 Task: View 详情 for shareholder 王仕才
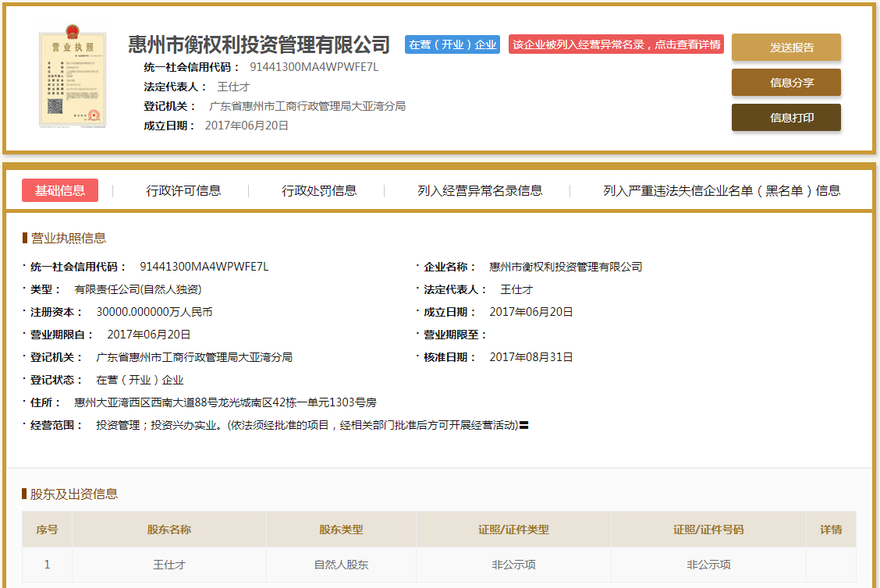(x=832, y=565)
